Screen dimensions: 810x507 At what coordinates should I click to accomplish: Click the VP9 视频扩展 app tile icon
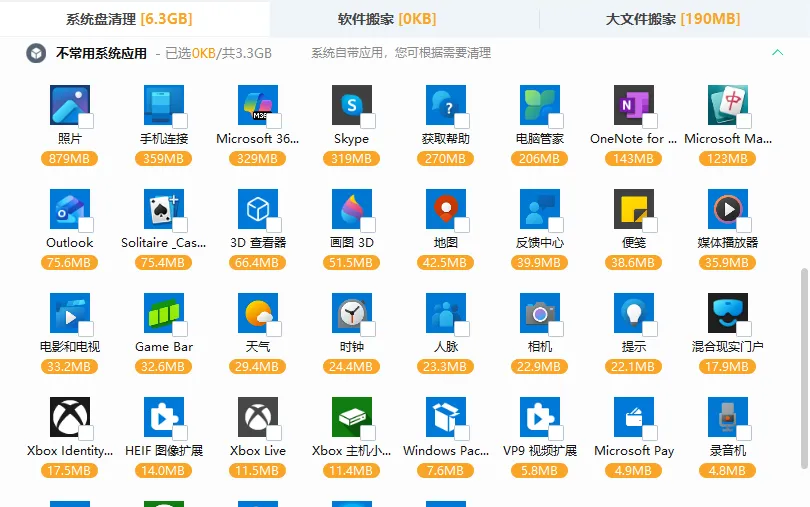[540, 417]
